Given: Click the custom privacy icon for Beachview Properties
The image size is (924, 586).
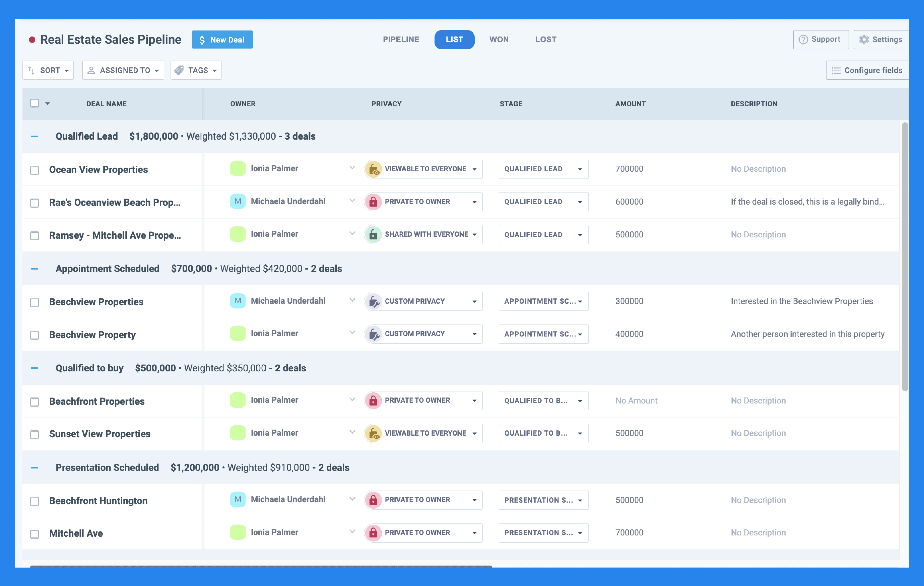Looking at the screenshot, I should [x=373, y=301].
